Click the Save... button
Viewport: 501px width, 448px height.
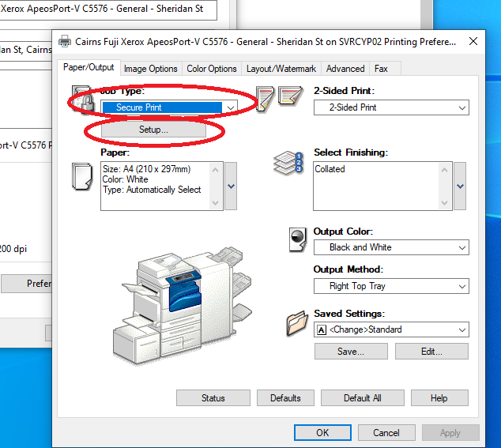point(351,352)
